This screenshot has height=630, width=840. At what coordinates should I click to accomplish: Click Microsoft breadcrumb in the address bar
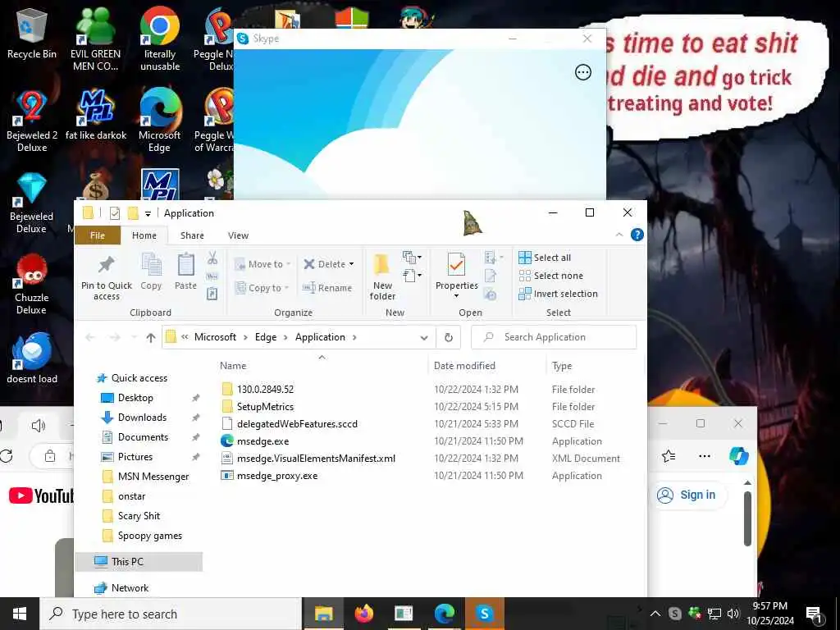click(216, 337)
